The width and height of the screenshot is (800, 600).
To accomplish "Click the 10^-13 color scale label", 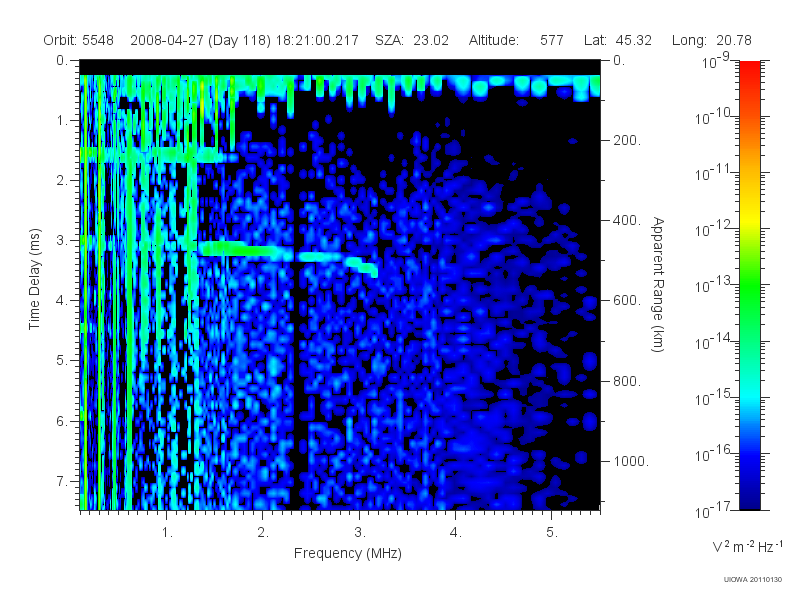I will coord(714,286).
